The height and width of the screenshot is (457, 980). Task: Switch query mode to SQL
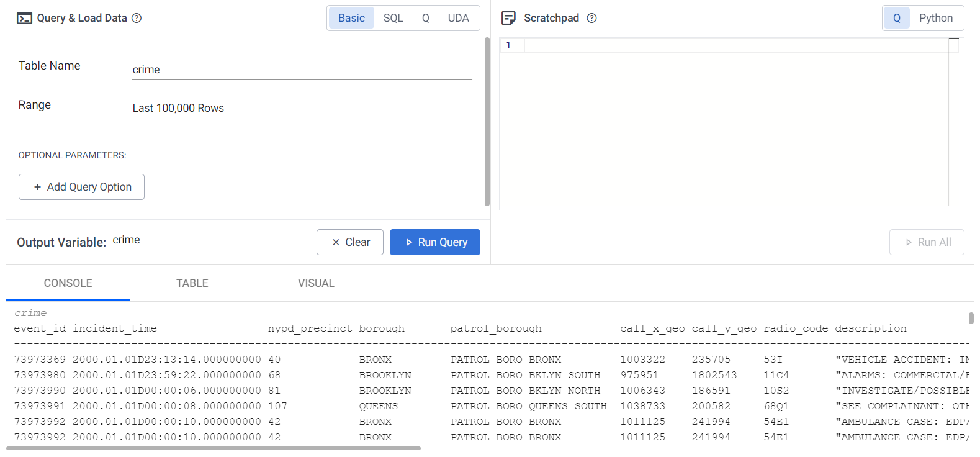click(x=393, y=18)
